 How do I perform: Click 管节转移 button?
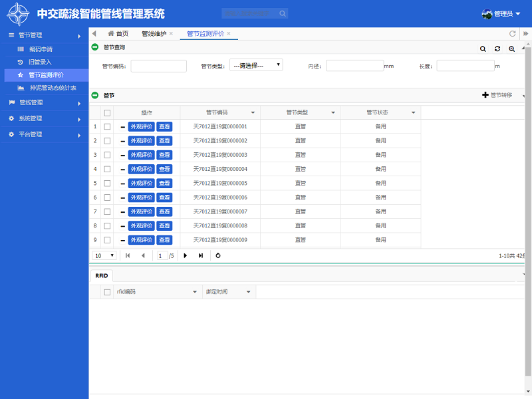(x=497, y=95)
